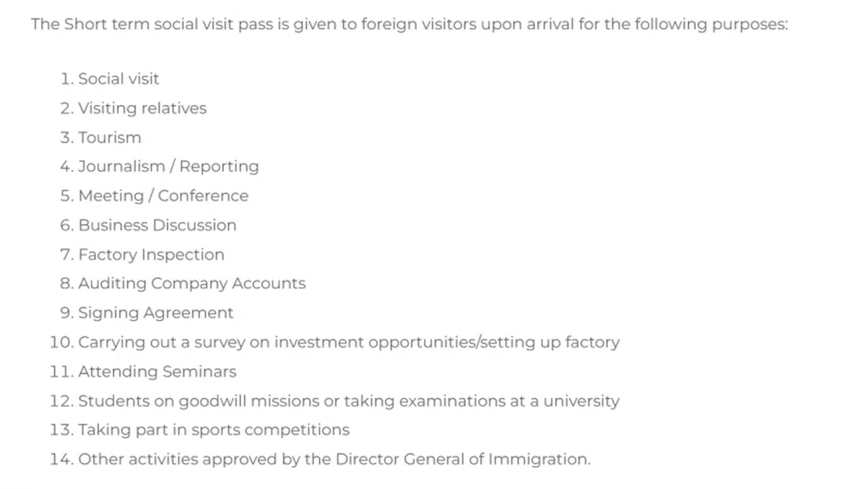
Task: Select 'Taking part in sports competitions' item
Action: (213, 430)
